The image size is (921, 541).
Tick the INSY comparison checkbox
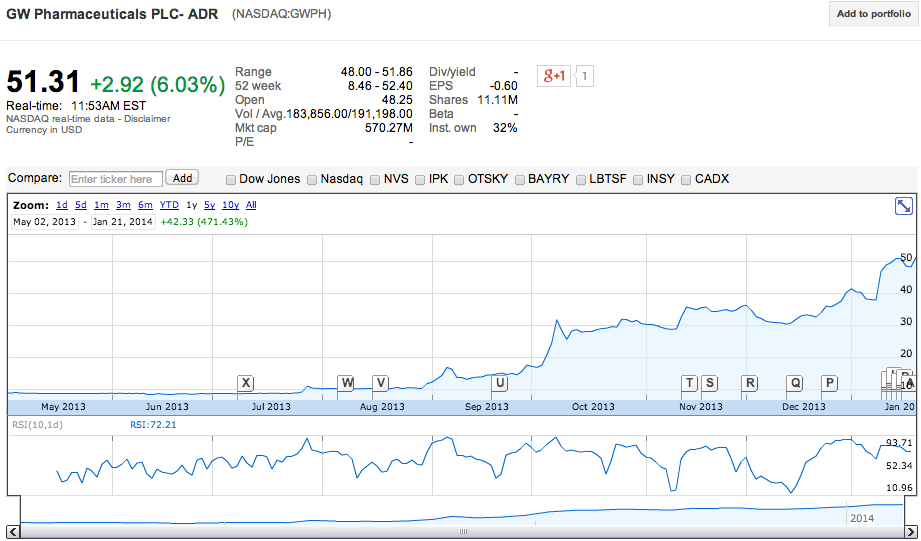[638, 180]
